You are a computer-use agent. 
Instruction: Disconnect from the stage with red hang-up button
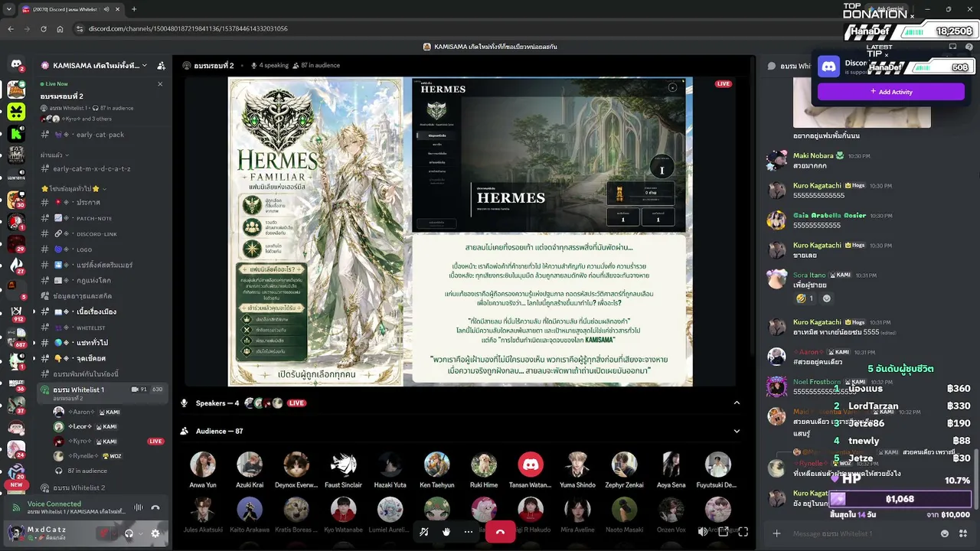(x=500, y=532)
